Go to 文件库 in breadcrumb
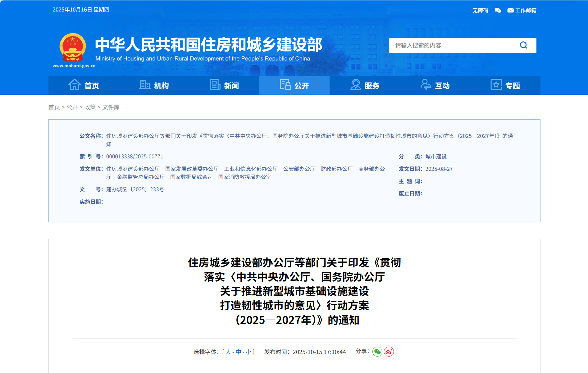This screenshot has width=588, height=373. coord(111,107)
